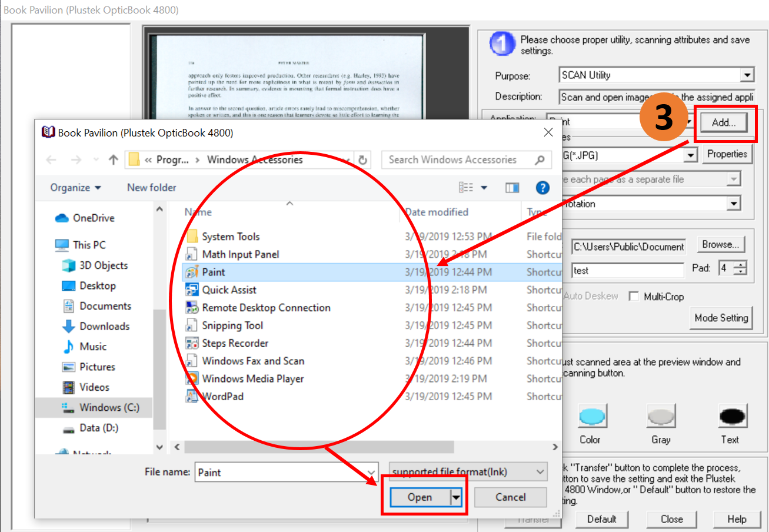The height and width of the screenshot is (532, 769).
Task: Click the Search Windows Accessories field
Action: click(459, 160)
